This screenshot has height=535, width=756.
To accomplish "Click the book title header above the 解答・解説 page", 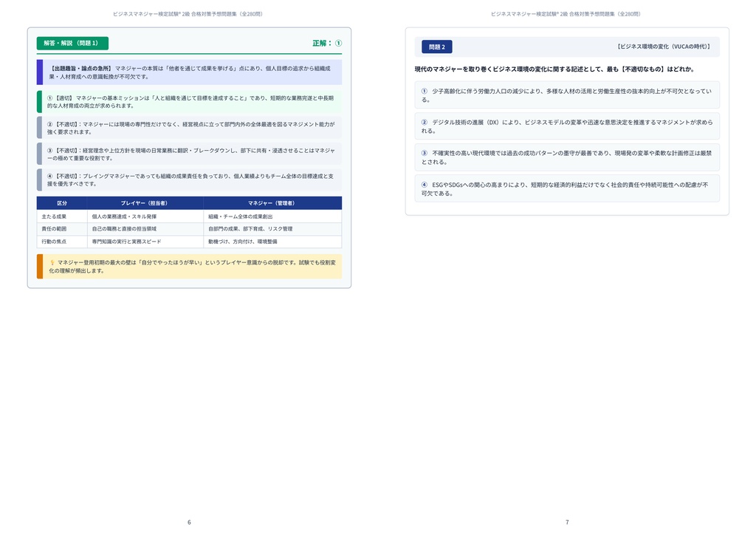I will (x=188, y=14).
